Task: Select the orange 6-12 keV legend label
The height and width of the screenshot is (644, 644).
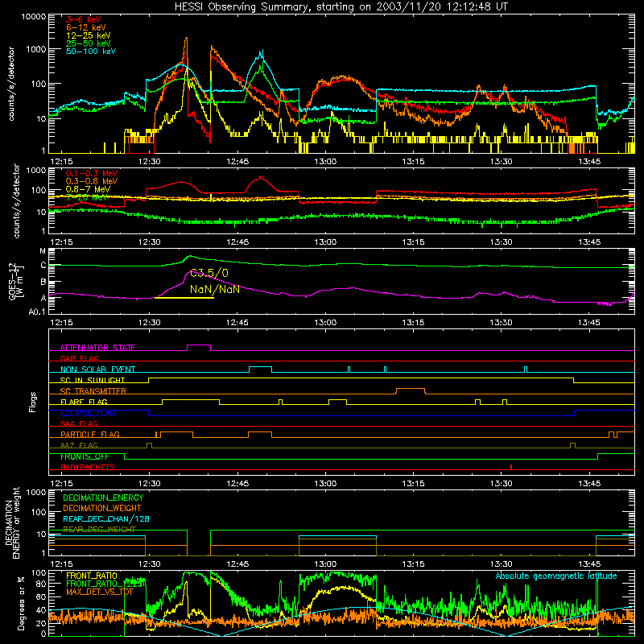Action: (85, 27)
